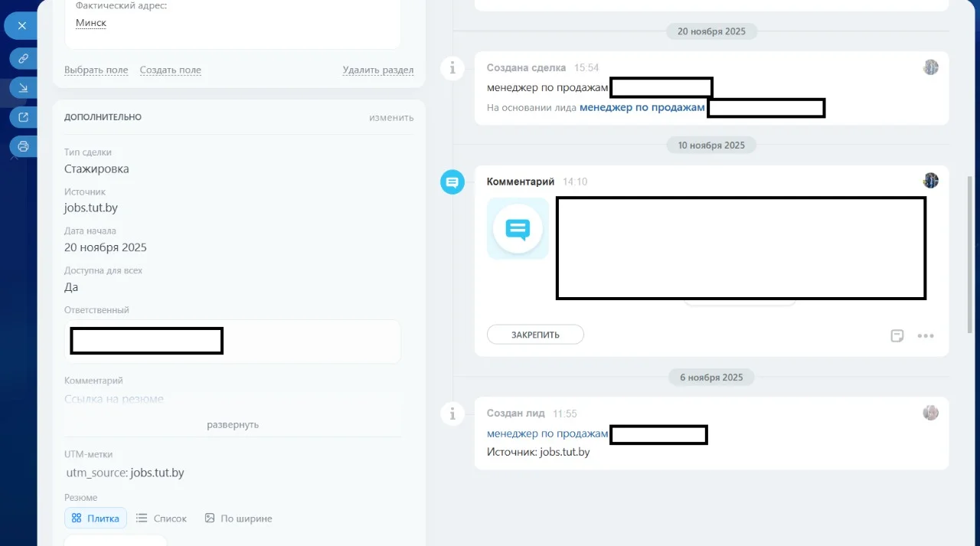Switch resume view to 'Список'
The width and height of the screenshot is (980, 546).
(162, 518)
